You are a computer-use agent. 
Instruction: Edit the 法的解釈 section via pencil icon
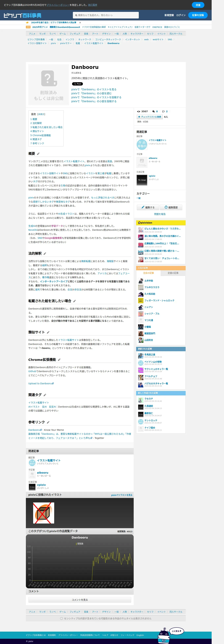coord(45,253)
